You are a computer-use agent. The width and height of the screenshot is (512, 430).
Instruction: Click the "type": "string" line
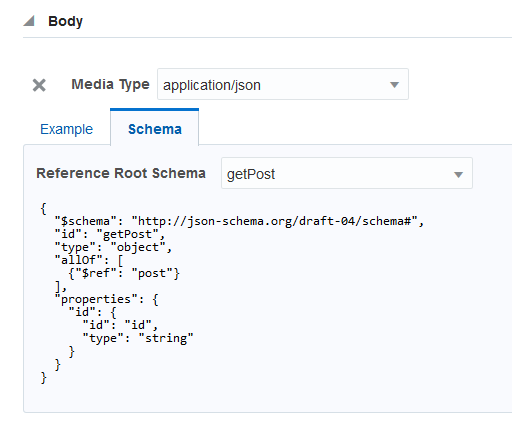click(x=138, y=338)
